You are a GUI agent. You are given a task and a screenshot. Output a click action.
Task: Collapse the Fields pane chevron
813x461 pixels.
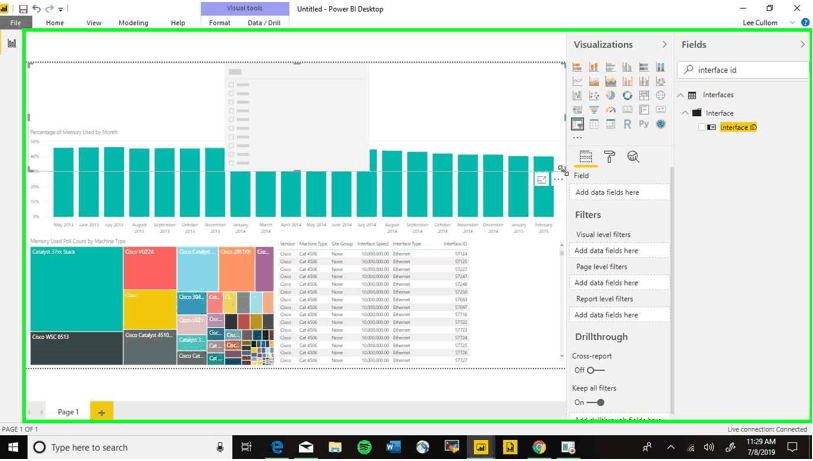coord(803,45)
